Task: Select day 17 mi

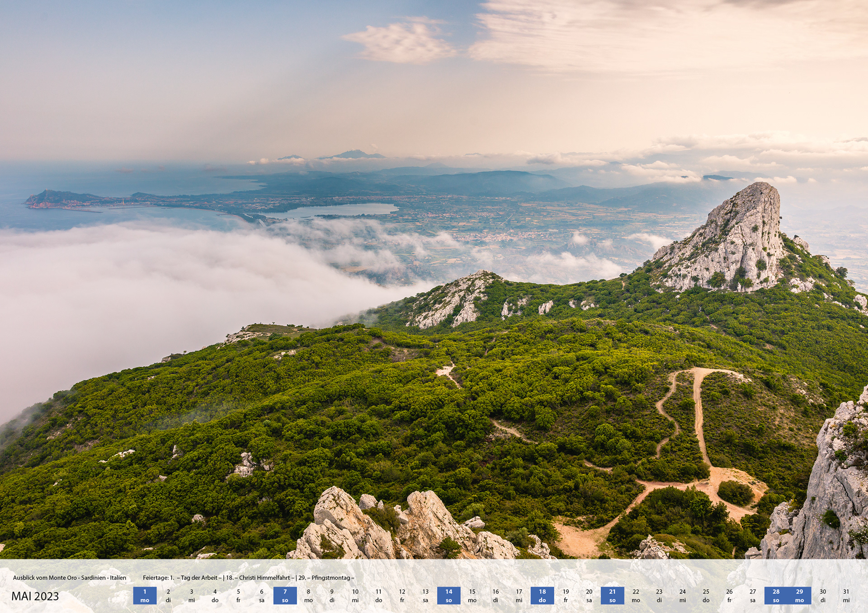Action: (x=519, y=595)
